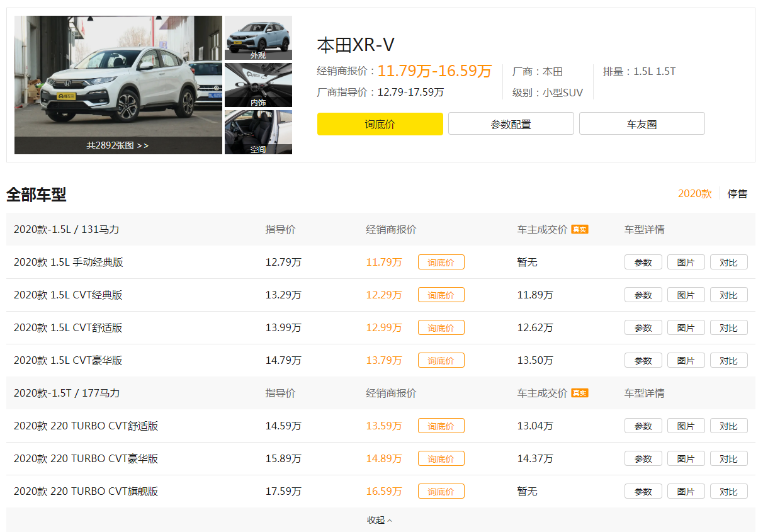Switch to the 停售 tab
Image resolution: width=763 pixels, height=532 pixels.
[738, 193]
